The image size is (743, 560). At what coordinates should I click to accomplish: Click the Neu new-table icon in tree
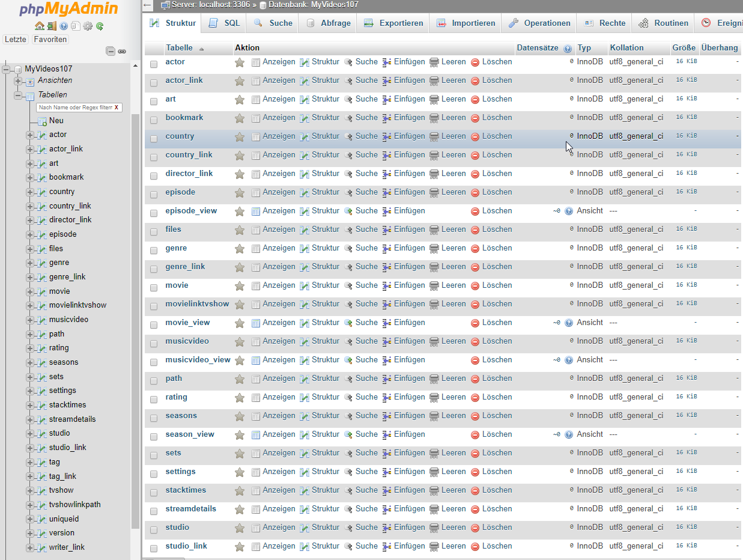coord(42,121)
